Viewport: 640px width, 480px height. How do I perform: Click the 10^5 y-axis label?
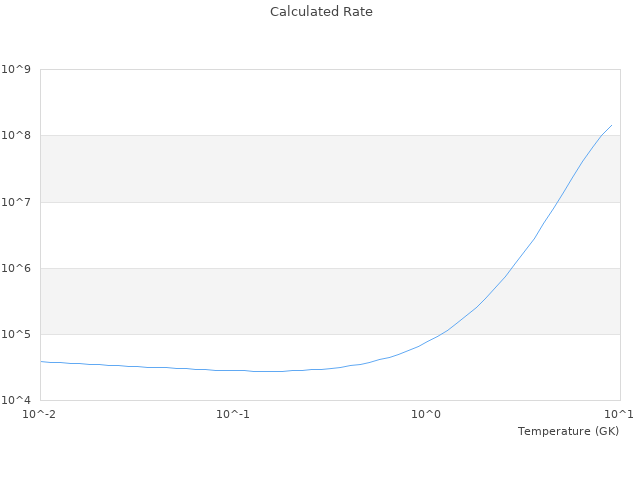tap(17, 334)
